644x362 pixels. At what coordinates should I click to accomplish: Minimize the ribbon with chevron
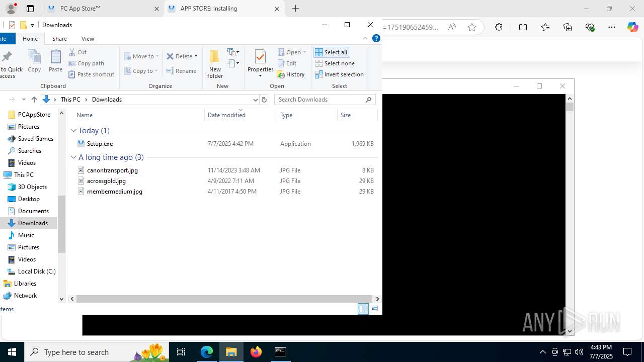click(365, 38)
